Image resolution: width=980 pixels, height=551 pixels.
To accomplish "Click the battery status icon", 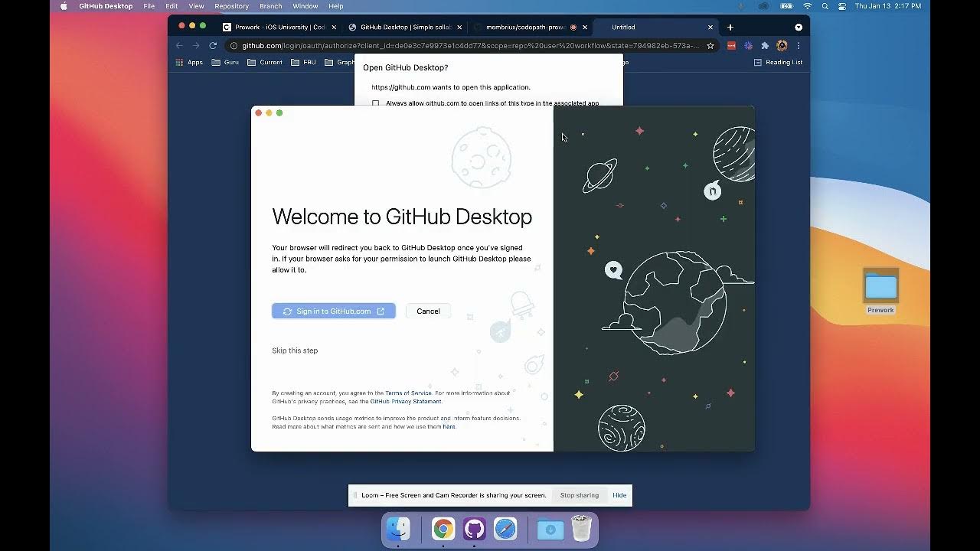I will coord(786,6).
